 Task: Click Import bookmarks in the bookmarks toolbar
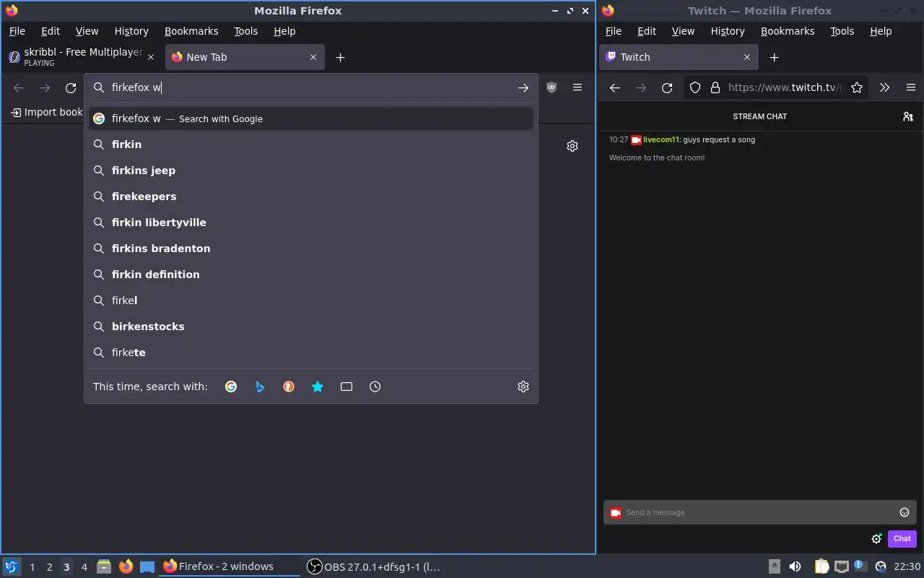click(x=48, y=112)
